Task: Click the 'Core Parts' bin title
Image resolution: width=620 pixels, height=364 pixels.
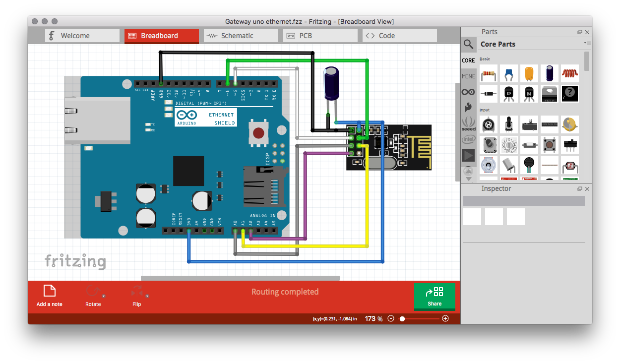Action: (498, 44)
